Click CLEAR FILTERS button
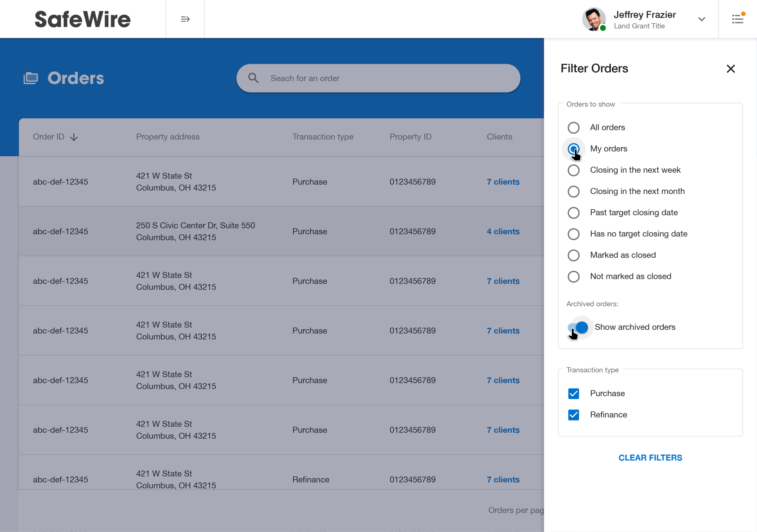 [x=650, y=458]
